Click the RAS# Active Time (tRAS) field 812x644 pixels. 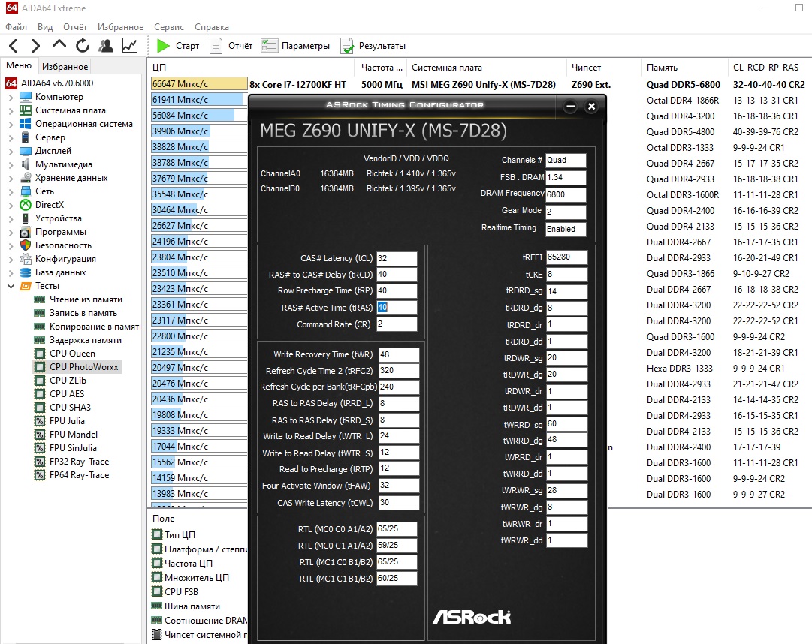[x=397, y=307]
